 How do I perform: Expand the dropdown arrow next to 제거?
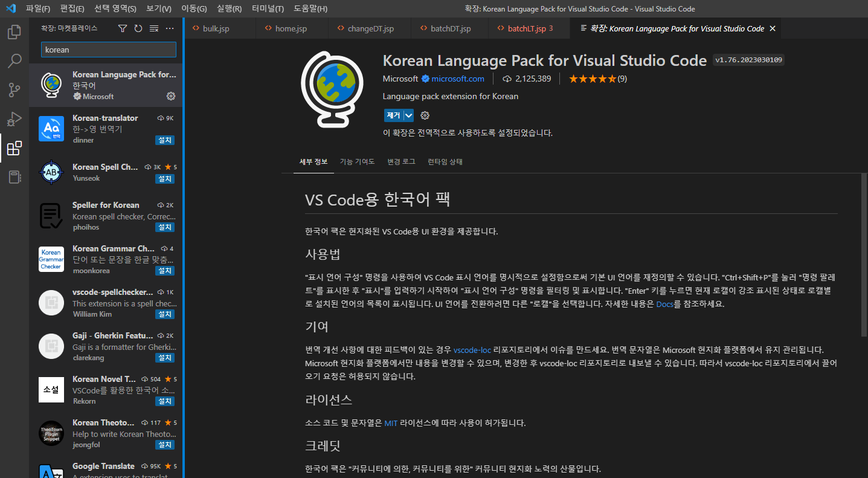409,115
